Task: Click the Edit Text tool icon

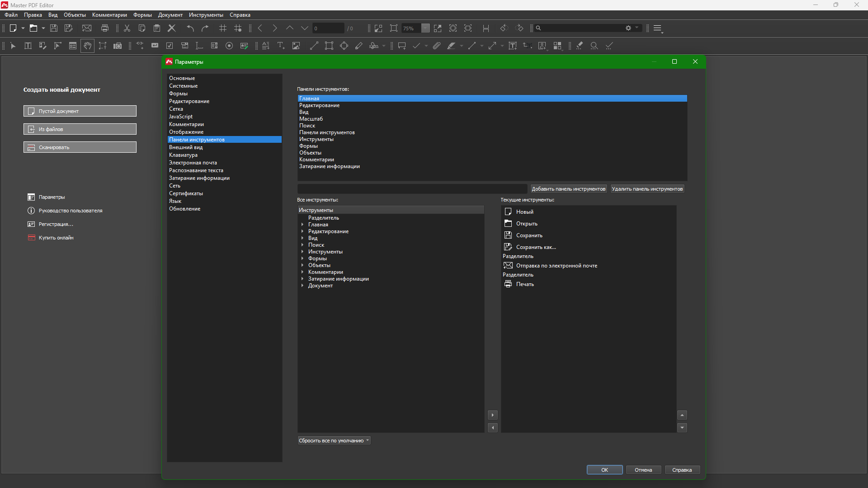Action: (x=28, y=46)
